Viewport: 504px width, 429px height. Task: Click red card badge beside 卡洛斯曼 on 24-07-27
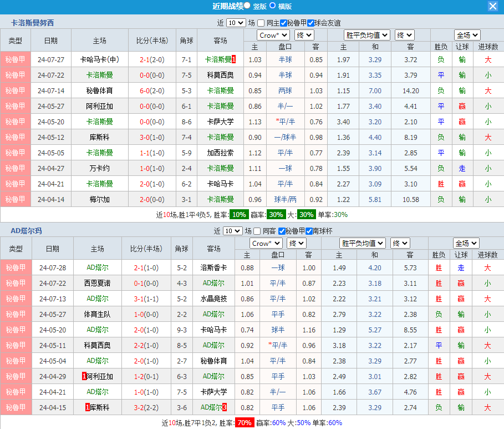point(234,59)
